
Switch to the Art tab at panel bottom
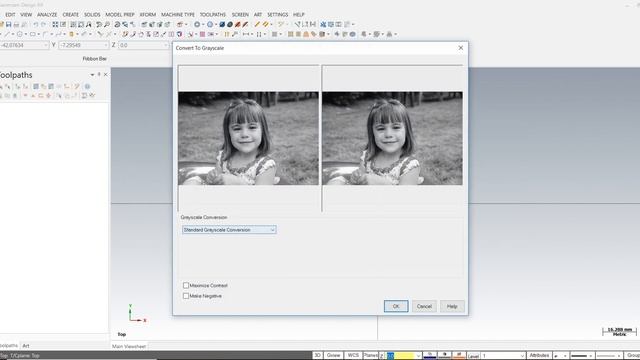26,346
